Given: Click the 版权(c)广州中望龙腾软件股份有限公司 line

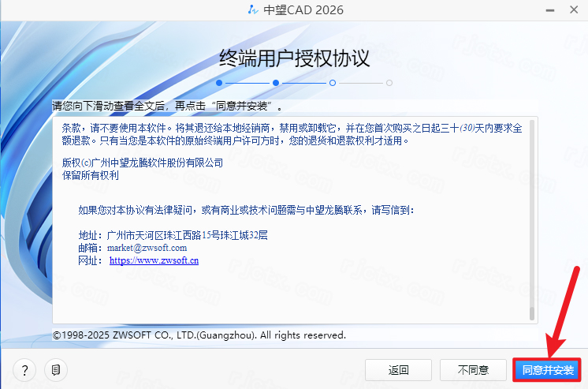Looking at the screenshot, I should [142, 163].
